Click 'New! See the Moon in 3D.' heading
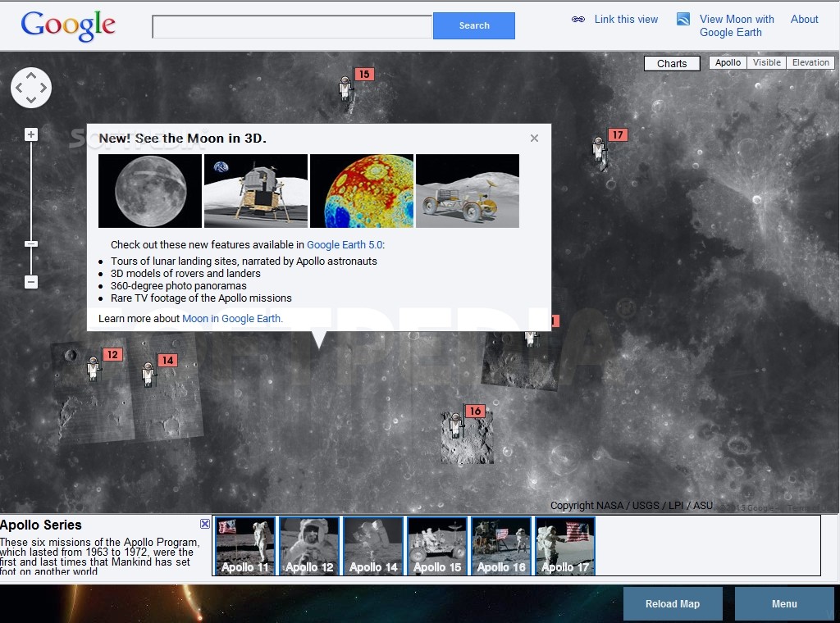Screen dimensions: 840x623 click(x=182, y=138)
